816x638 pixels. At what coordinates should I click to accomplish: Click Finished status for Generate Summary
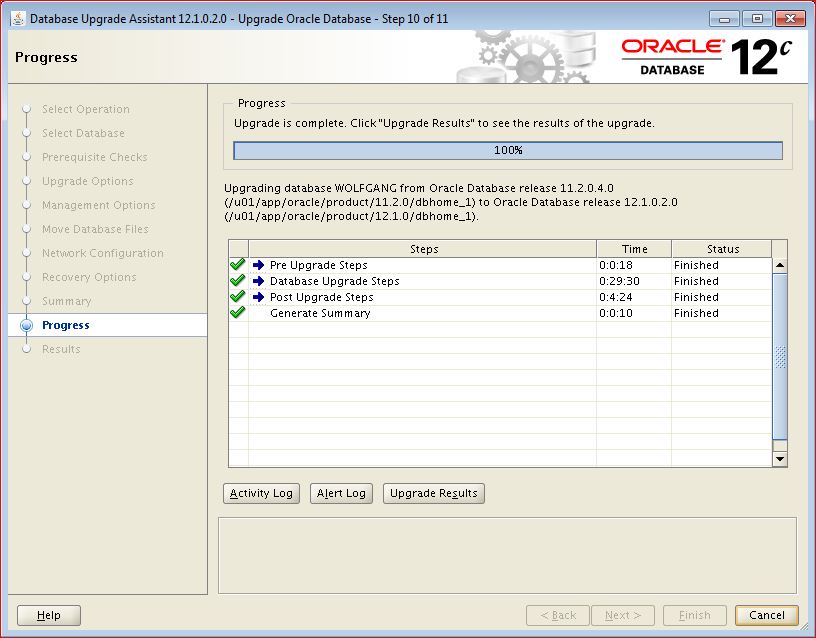(x=696, y=314)
